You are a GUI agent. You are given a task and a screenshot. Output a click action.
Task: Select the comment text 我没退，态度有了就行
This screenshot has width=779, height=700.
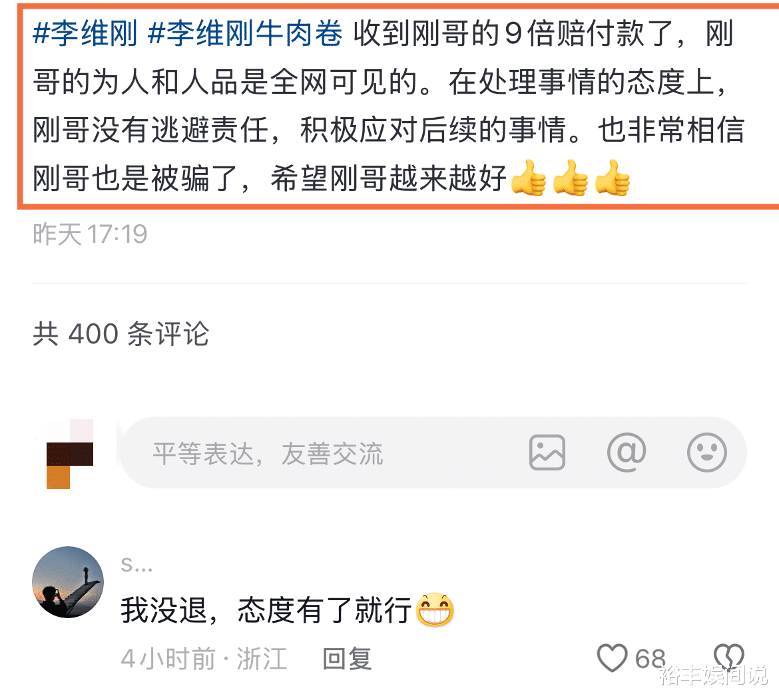coord(266,610)
